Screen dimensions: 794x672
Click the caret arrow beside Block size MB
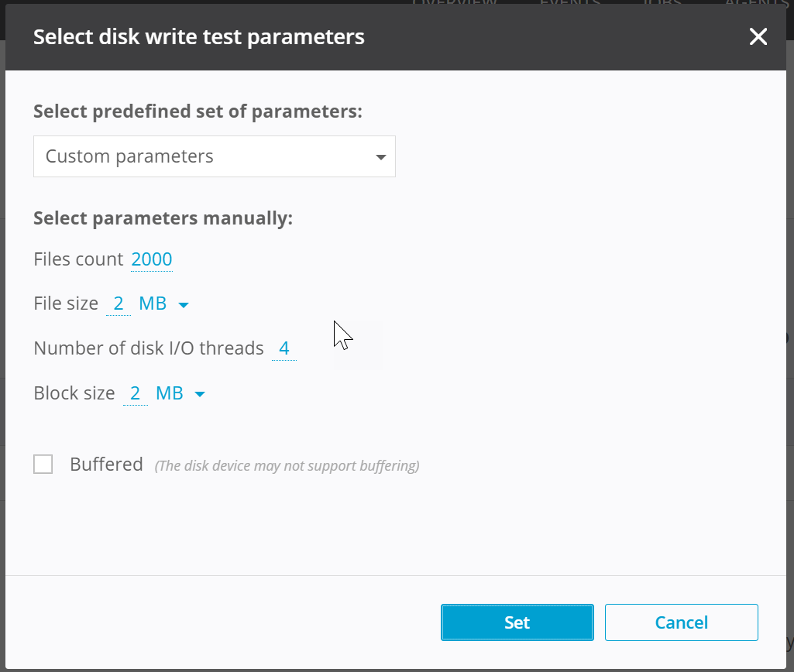[x=200, y=395]
